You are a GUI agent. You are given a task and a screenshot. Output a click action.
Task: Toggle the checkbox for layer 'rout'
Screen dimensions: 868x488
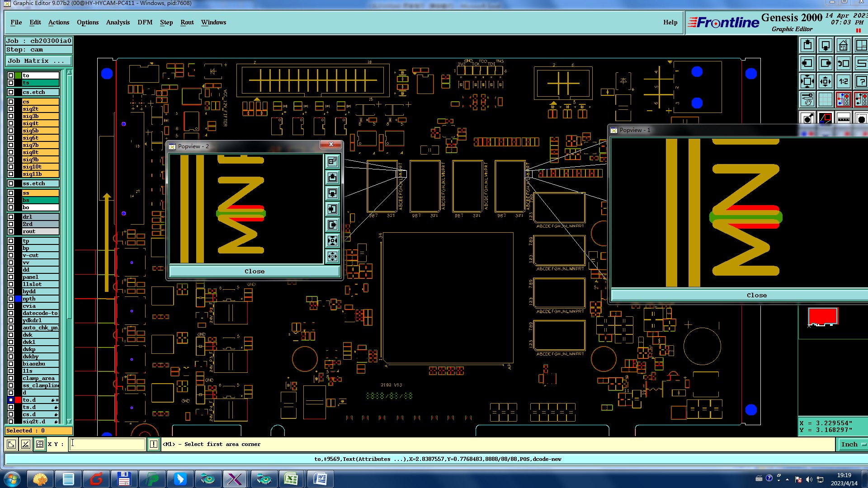(11, 231)
